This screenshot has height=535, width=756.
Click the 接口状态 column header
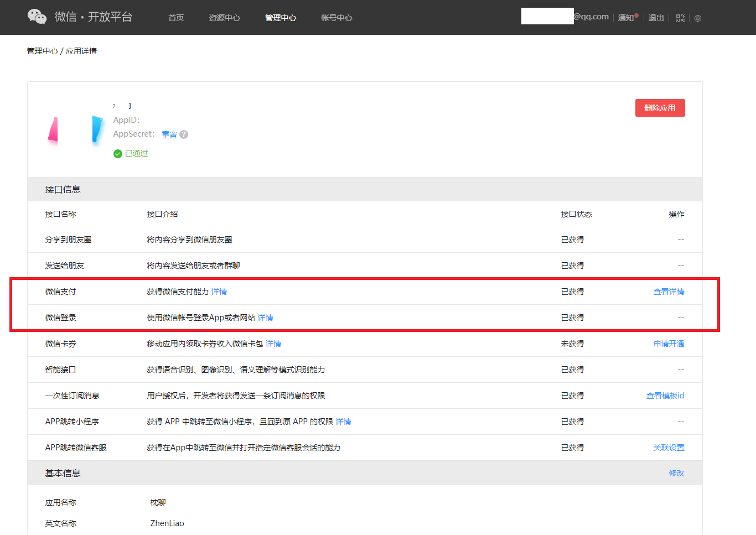pos(576,214)
